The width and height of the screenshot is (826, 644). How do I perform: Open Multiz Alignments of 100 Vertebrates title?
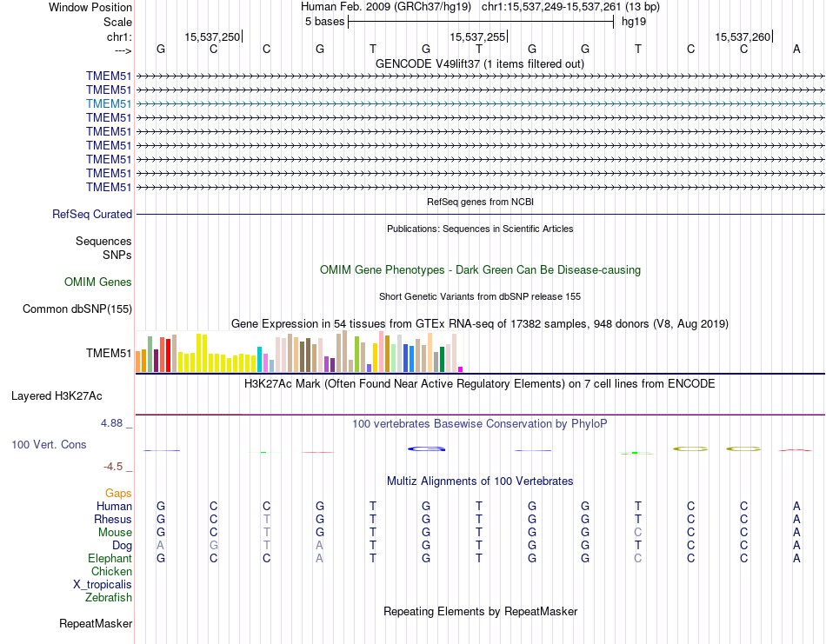[480, 481]
